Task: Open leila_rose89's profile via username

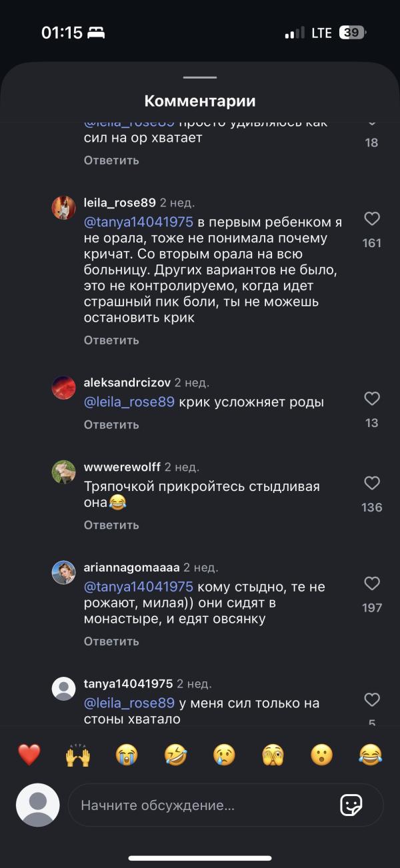Action: 118,202
